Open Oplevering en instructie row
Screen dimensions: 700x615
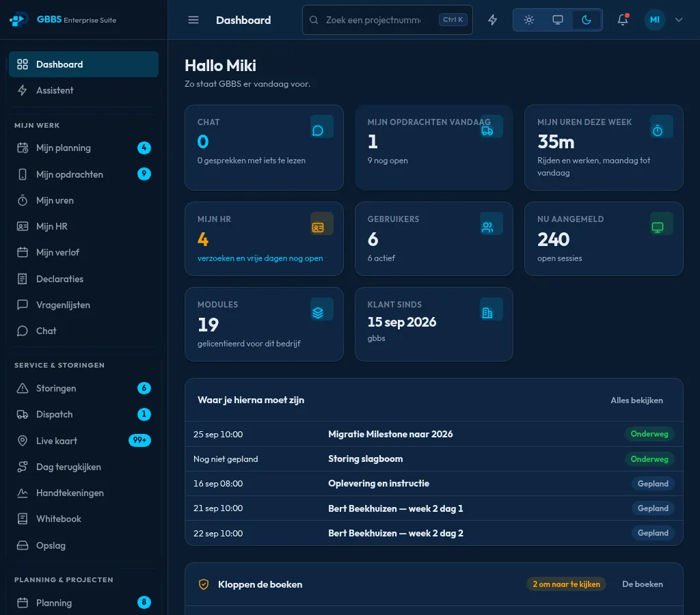pyautogui.click(x=434, y=483)
